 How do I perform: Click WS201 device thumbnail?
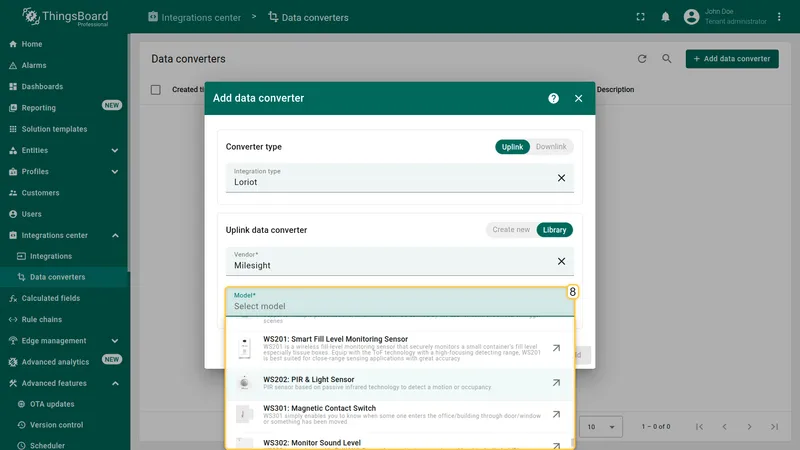click(244, 348)
